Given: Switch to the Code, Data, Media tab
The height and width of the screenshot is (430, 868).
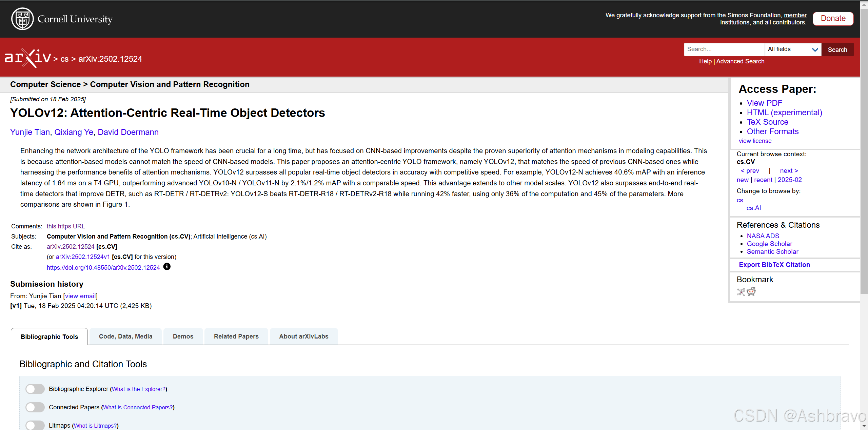Looking at the screenshot, I should (125, 336).
